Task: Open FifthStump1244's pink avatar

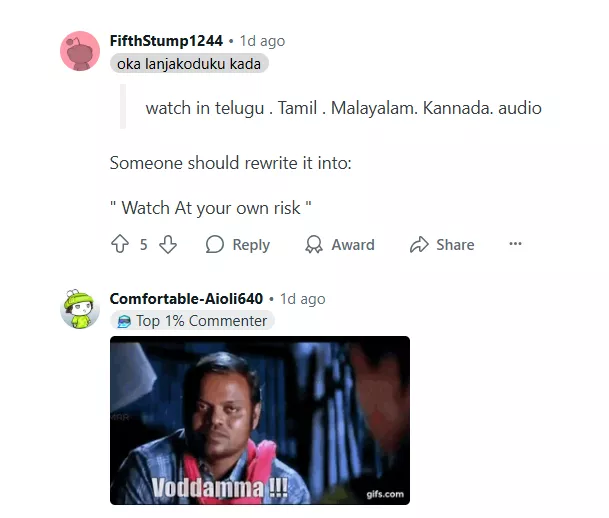Action: [x=80, y=51]
